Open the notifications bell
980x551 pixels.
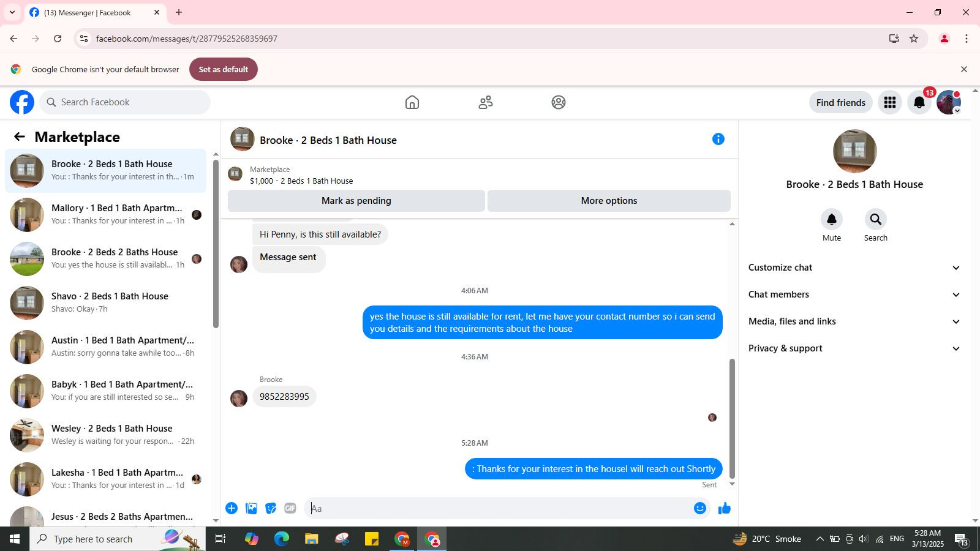[x=919, y=102]
